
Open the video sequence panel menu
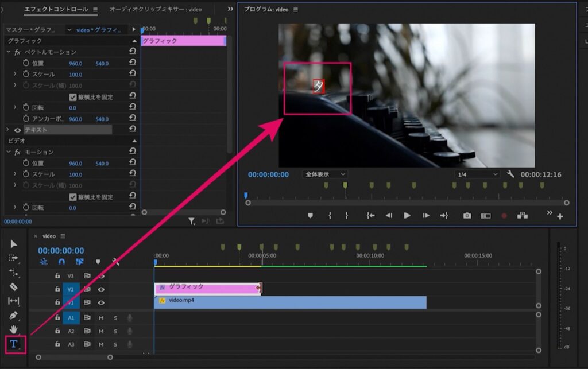coord(63,236)
